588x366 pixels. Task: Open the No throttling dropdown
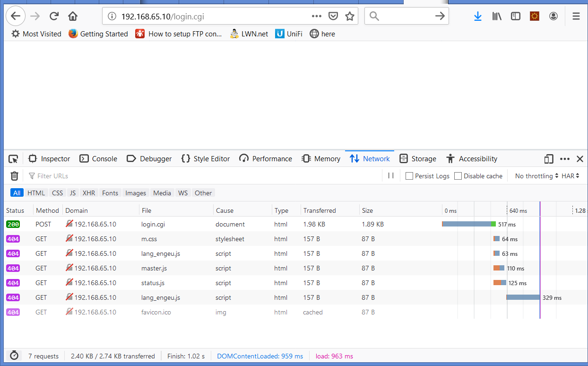coord(536,176)
